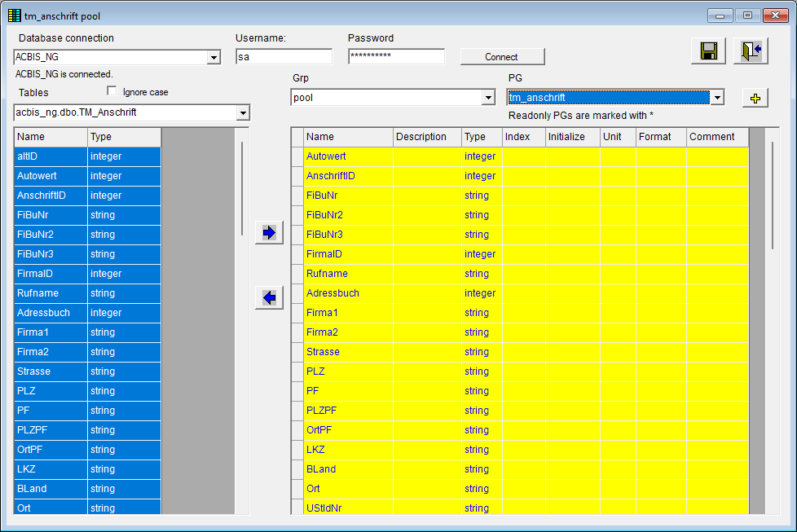Click the right arrow to move selected columns
Viewport: 797px width, 532px height.
(x=269, y=232)
